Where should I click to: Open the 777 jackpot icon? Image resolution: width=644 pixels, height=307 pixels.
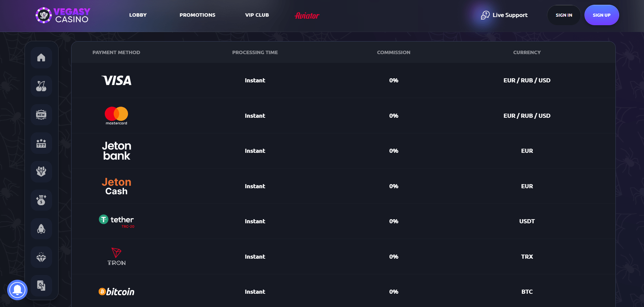tap(41, 143)
